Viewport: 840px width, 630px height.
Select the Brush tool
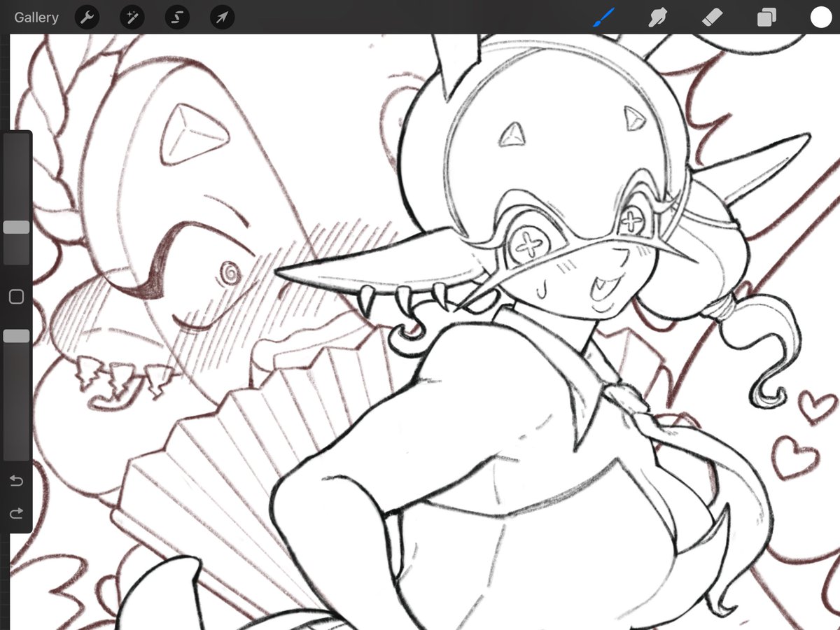[x=603, y=17]
